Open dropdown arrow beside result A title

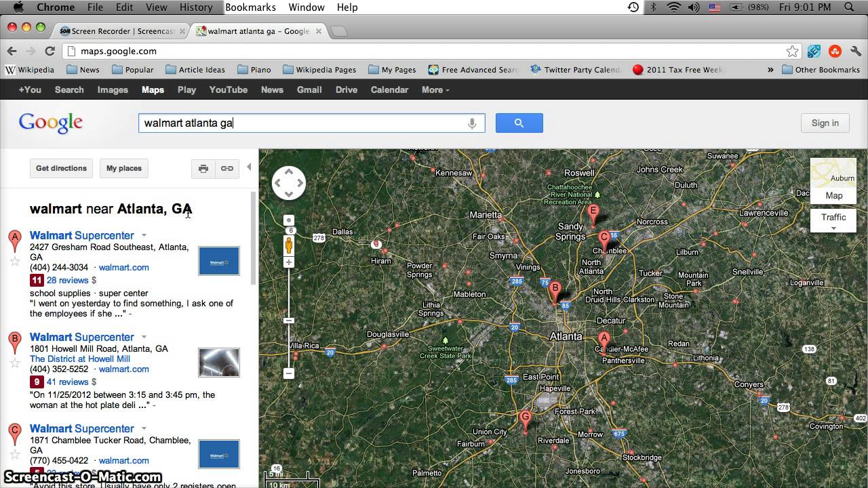pos(144,236)
